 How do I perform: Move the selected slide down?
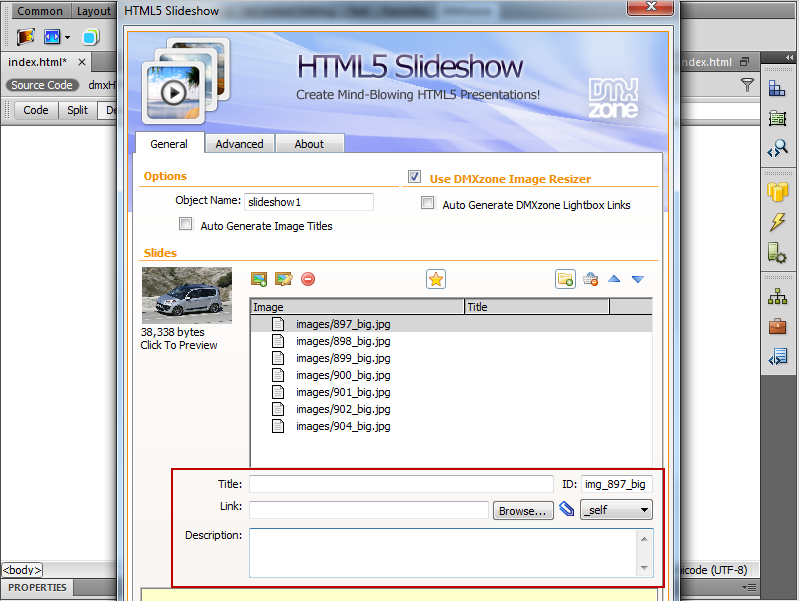pyautogui.click(x=638, y=279)
